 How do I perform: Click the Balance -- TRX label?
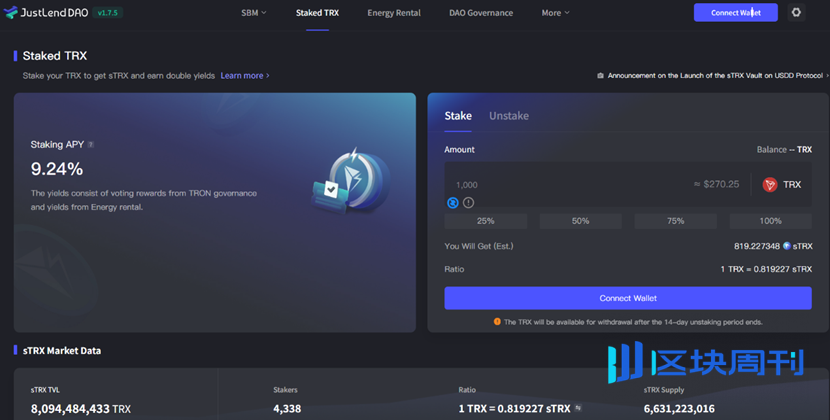(x=784, y=150)
